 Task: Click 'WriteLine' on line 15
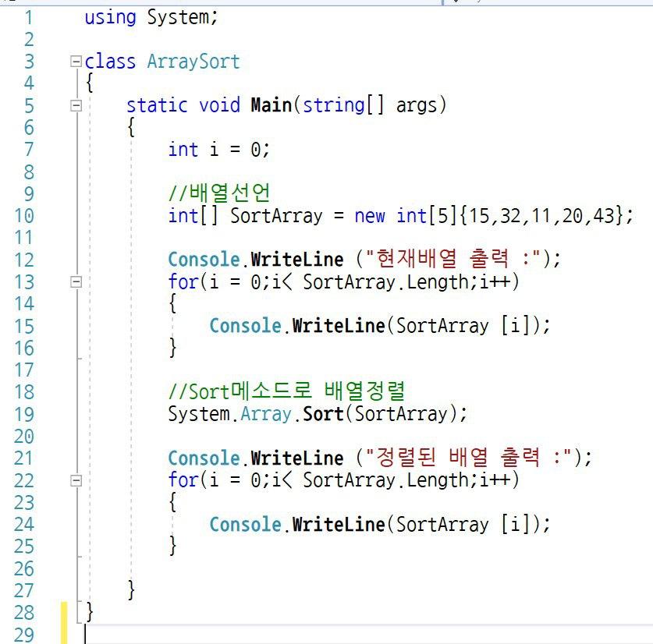point(339,326)
